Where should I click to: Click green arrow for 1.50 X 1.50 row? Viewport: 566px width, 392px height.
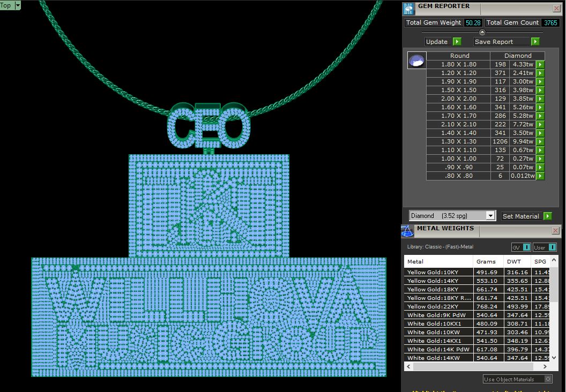540,90
